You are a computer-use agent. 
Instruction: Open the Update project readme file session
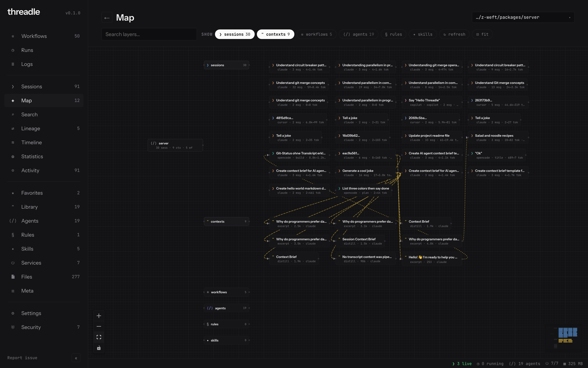432,137
